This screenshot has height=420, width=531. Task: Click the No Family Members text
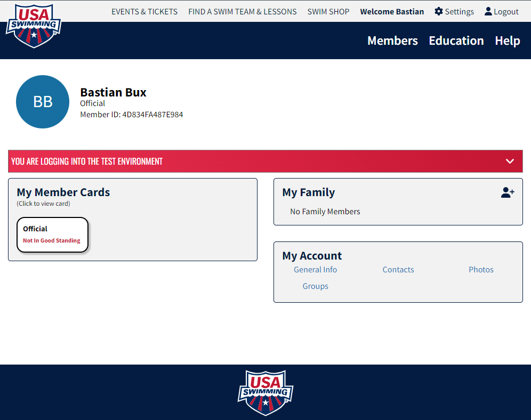(x=325, y=212)
